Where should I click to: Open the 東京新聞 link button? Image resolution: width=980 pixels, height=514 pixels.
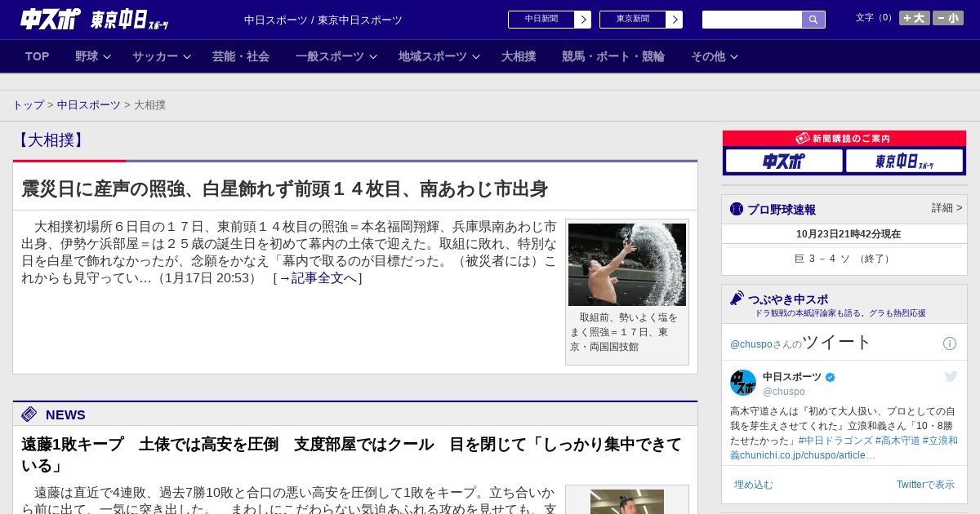click(633, 20)
